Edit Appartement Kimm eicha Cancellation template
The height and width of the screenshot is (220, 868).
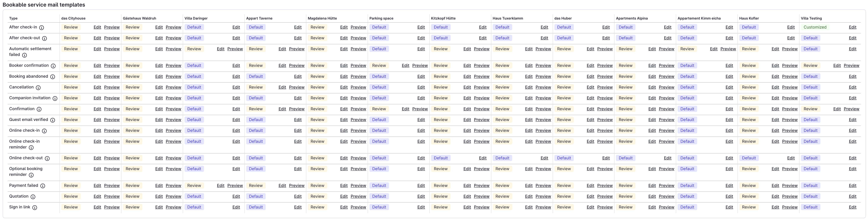(730, 87)
